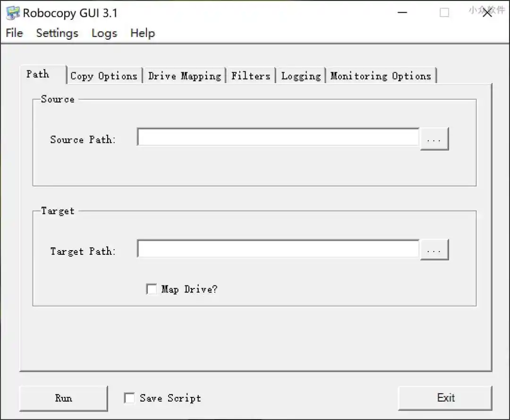Browse for the source path folder
The image size is (510, 420).
pos(434,139)
